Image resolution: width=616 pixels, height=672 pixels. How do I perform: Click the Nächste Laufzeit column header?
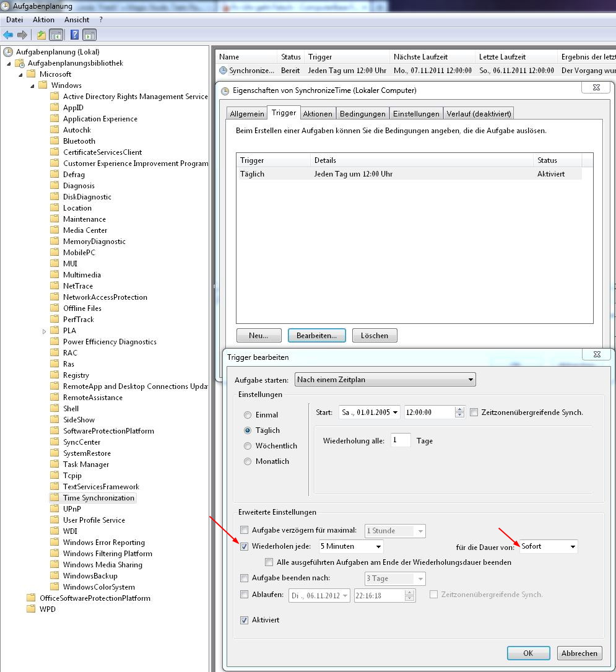[432, 57]
